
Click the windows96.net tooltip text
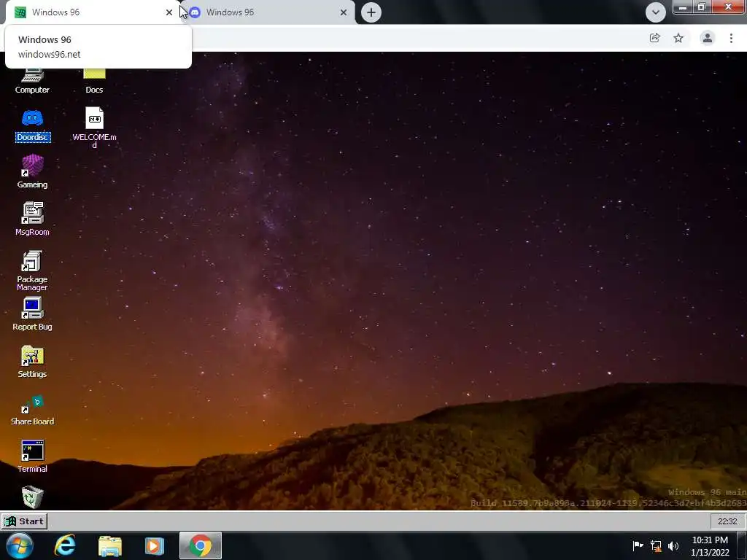(x=50, y=54)
